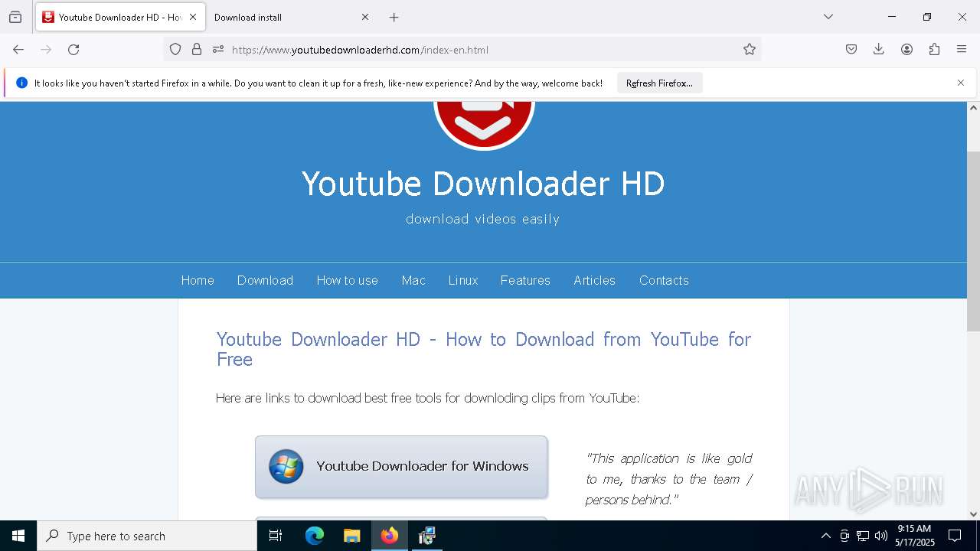Viewport: 980px width, 551px height.
Task: Close the Download install tab
Action: click(365, 17)
